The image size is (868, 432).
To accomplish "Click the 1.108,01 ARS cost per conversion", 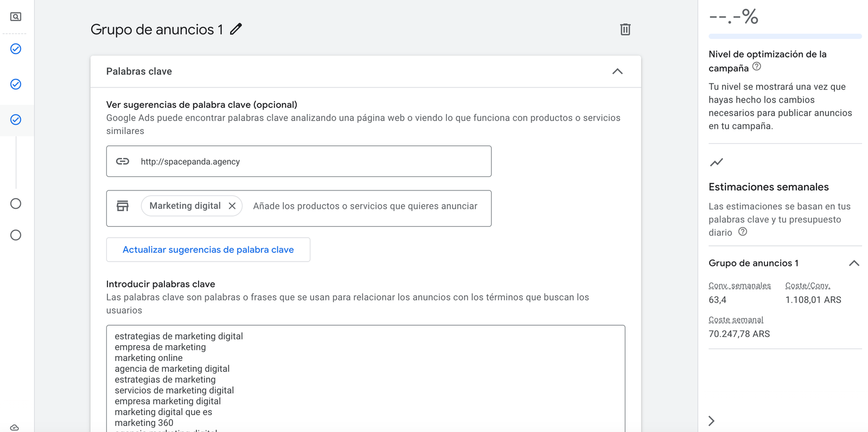I will pos(813,300).
